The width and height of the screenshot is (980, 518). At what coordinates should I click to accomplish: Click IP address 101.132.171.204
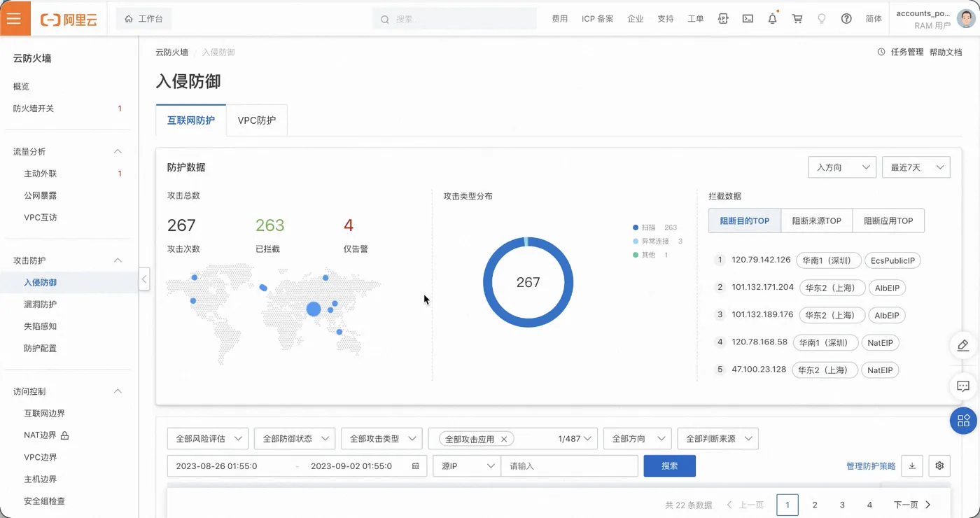click(763, 287)
